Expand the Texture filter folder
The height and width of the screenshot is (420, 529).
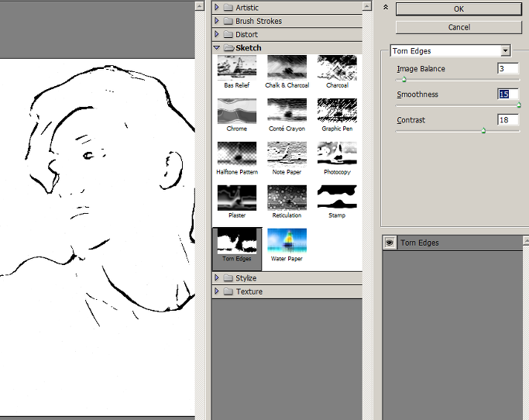click(x=217, y=291)
